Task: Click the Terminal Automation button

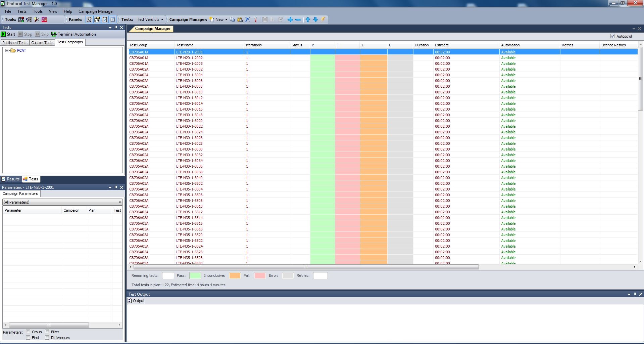Action: click(73, 34)
